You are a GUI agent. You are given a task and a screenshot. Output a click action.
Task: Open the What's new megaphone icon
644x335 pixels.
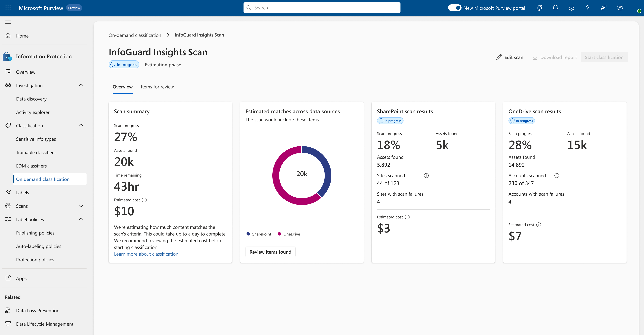pos(539,8)
